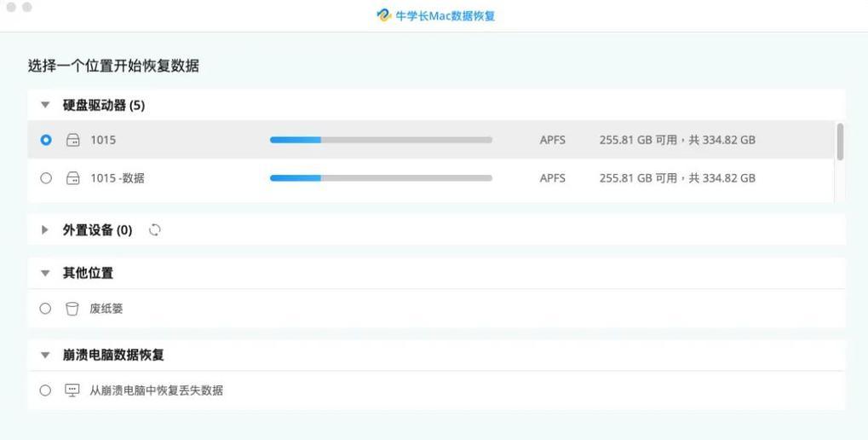Image resolution: width=868 pixels, height=440 pixels.
Task: Click the 外置设备 (0) heading
Action: (x=97, y=230)
